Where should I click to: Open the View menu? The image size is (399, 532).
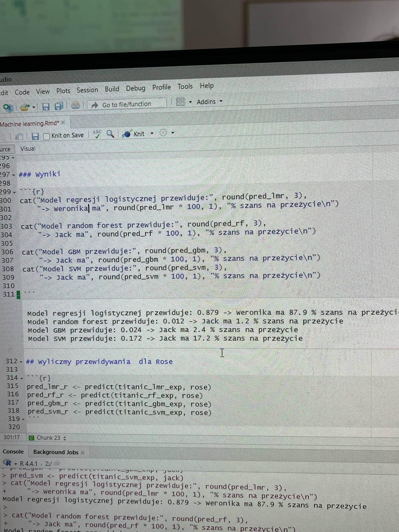pos(43,91)
